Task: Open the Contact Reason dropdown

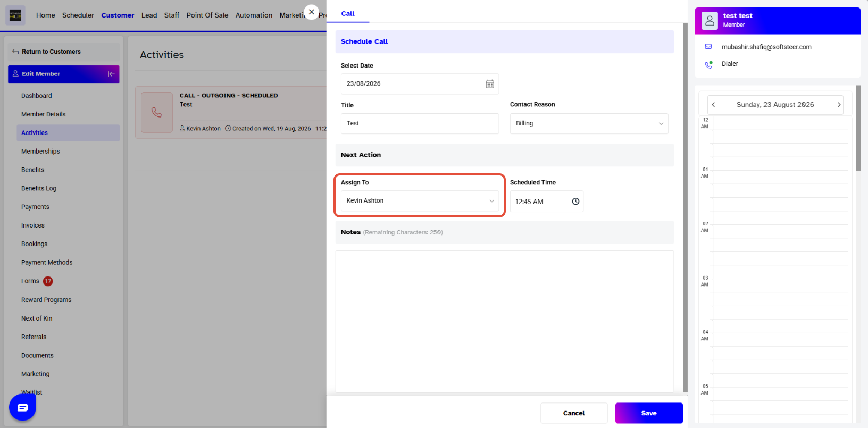Action: (589, 123)
